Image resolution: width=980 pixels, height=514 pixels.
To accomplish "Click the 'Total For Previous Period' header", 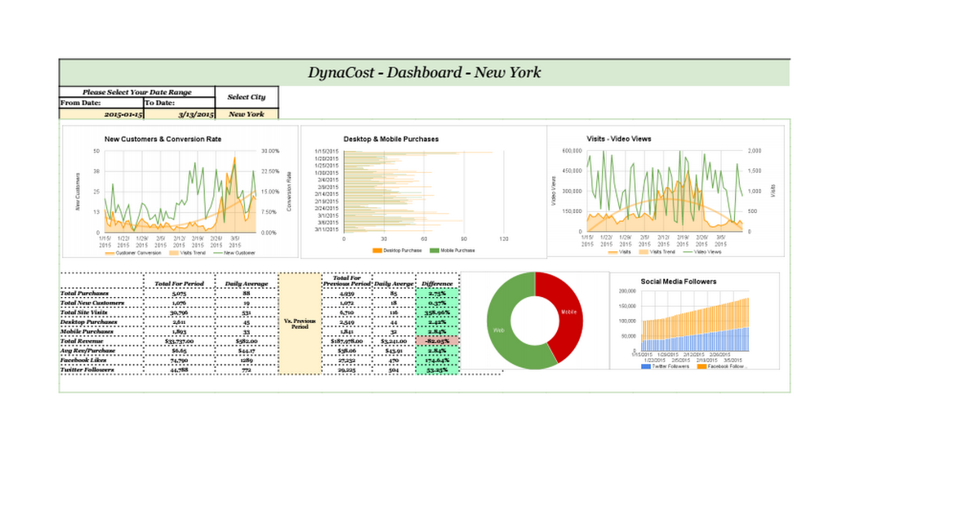I will tap(347, 280).
